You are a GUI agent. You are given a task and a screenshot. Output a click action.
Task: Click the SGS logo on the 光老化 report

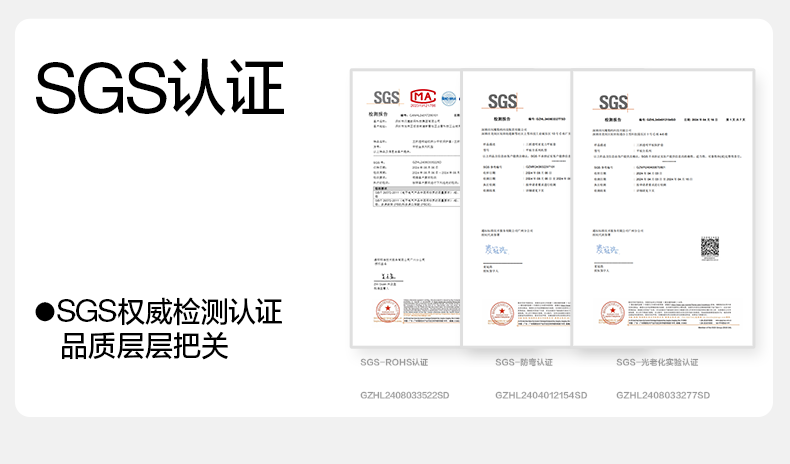pyautogui.click(x=613, y=102)
